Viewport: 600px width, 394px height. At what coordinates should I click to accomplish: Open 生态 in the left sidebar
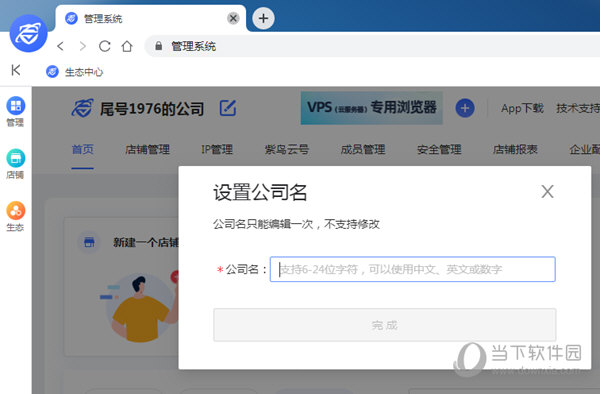tap(15, 216)
